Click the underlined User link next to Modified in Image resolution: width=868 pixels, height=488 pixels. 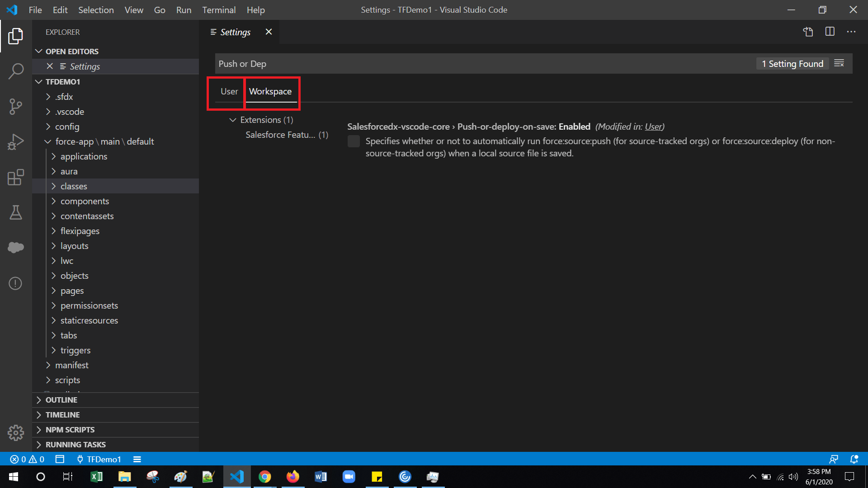(x=653, y=127)
